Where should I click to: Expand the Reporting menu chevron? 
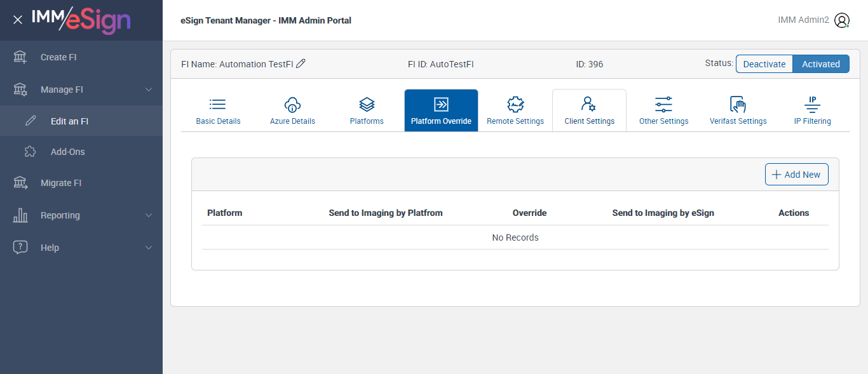(149, 215)
